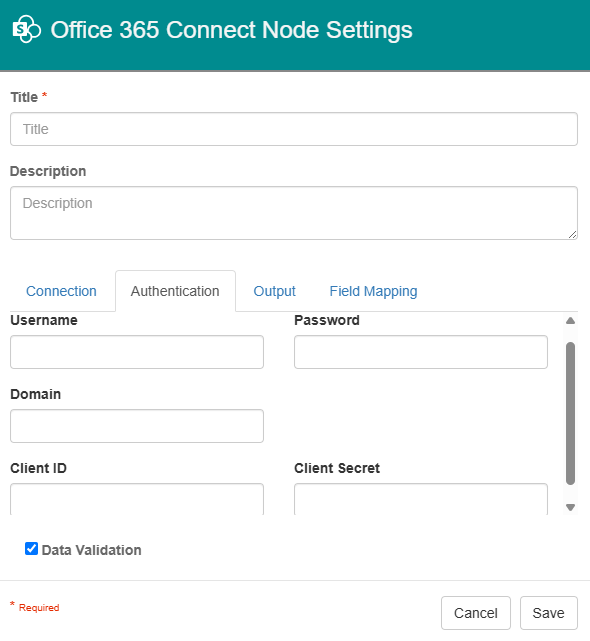Click the red Required note text
Viewport: 590px width, 641px height.
click(39, 607)
